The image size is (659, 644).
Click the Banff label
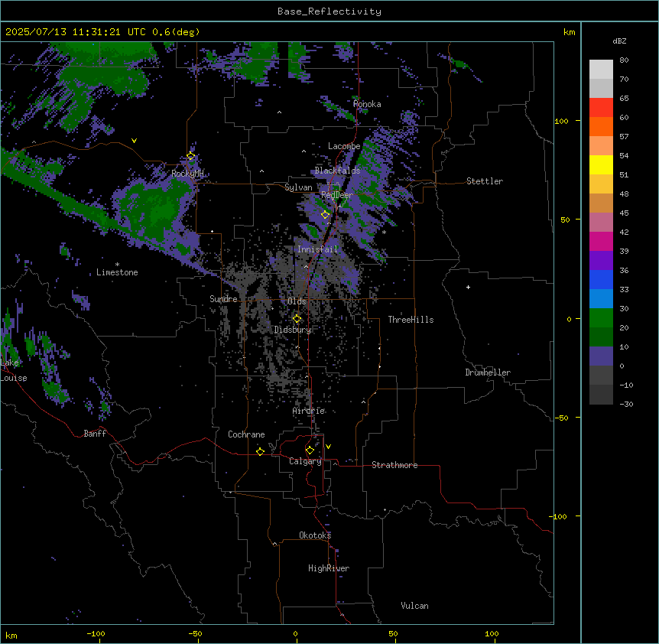pyautogui.click(x=95, y=434)
